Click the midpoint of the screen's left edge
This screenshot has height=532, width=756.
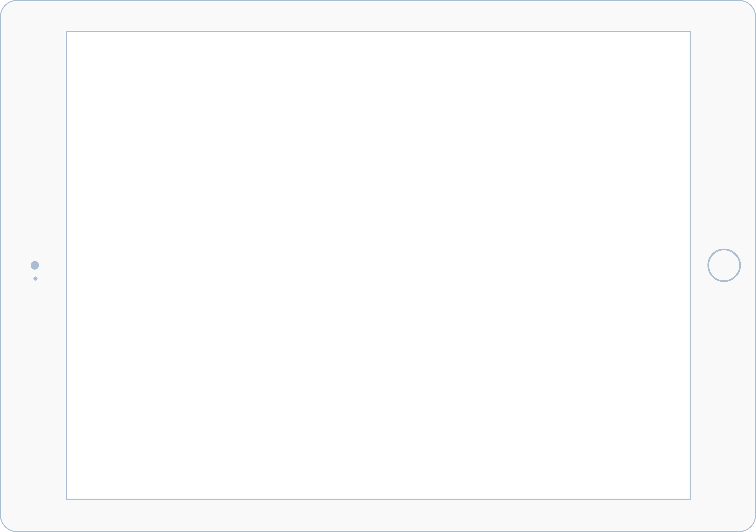66,265
